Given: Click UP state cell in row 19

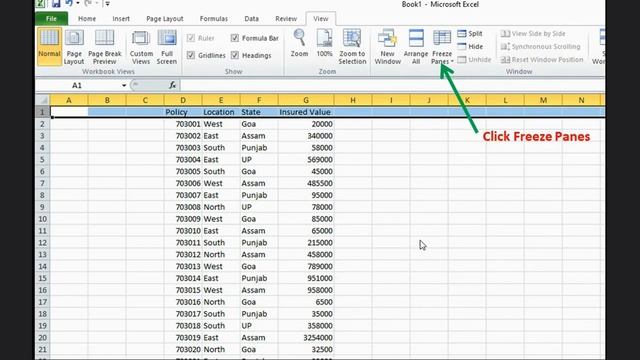Looking at the screenshot, I should click(x=259, y=326).
